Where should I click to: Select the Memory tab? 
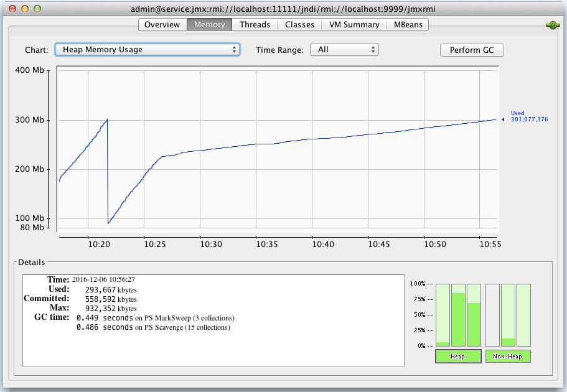[x=209, y=25]
